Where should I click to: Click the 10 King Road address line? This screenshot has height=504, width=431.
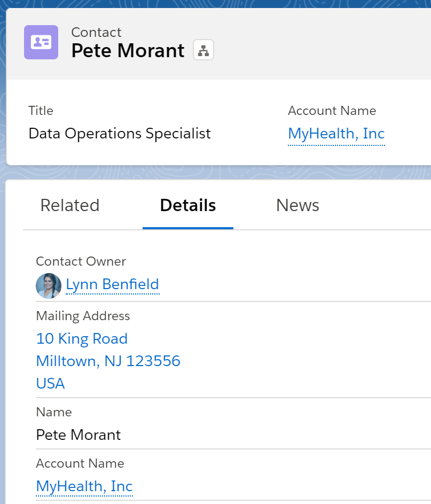[x=82, y=339]
